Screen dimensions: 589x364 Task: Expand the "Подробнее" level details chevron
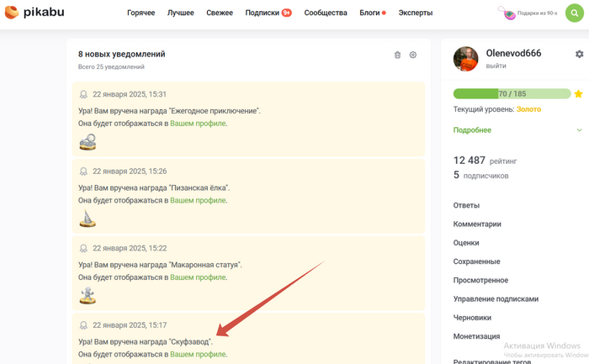click(x=579, y=130)
